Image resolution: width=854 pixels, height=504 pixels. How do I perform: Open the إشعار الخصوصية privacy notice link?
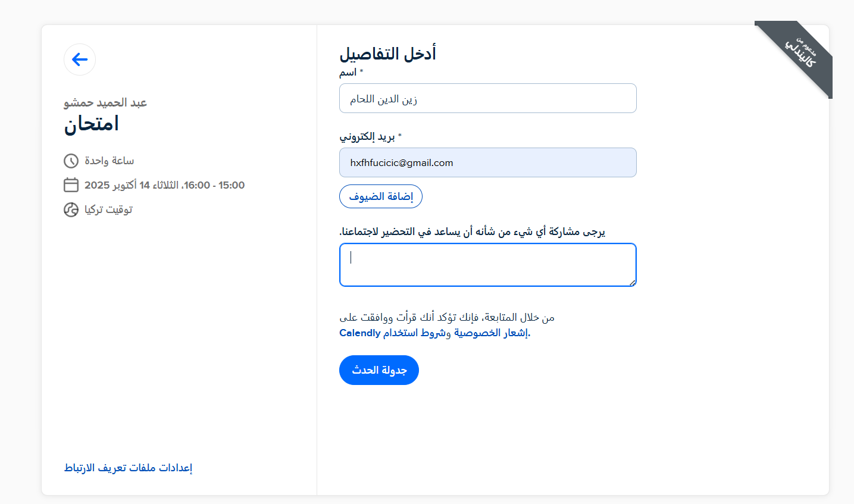[492, 333]
